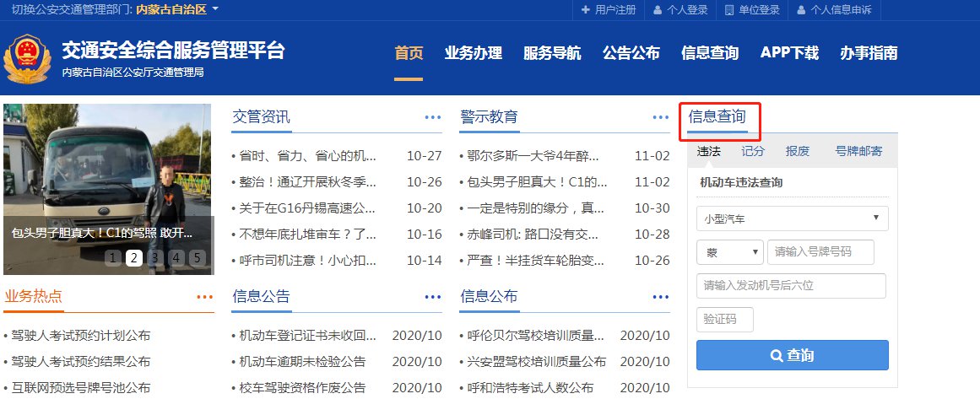Image resolution: width=980 pixels, height=399 pixels.
Task: Click the 单位登录 link
Action: (x=759, y=10)
